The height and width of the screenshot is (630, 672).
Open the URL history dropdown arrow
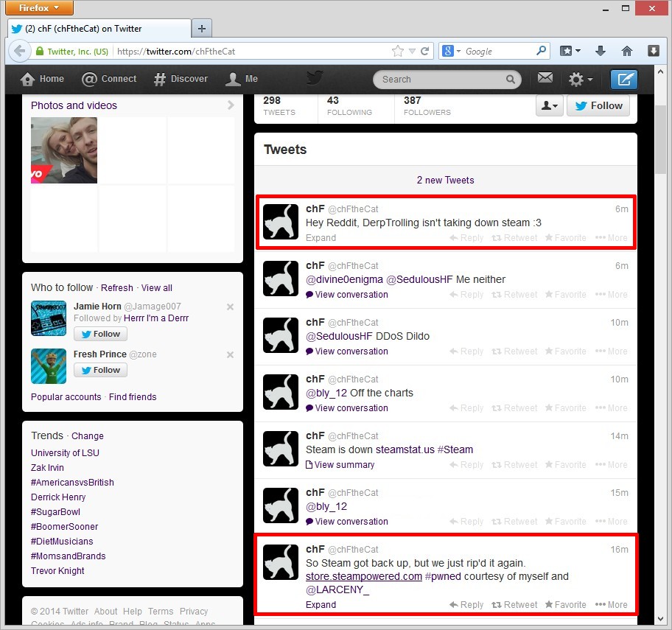pyautogui.click(x=412, y=52)
